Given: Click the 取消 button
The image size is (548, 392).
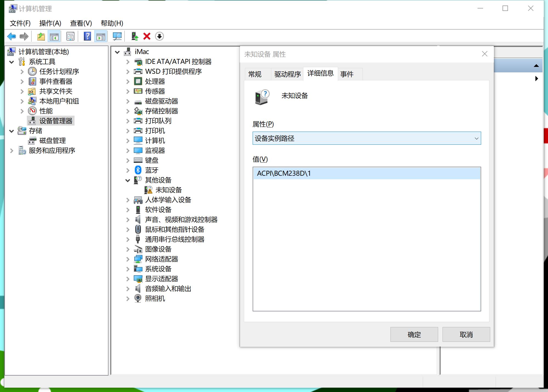Looking at the screenshot, I should (466, 334).
